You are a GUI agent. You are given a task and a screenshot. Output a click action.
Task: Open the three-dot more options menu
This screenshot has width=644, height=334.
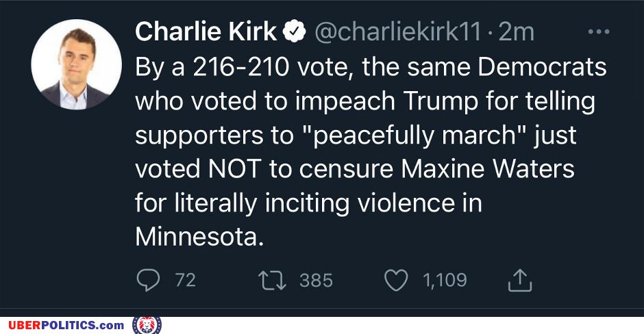pos(598,31)
